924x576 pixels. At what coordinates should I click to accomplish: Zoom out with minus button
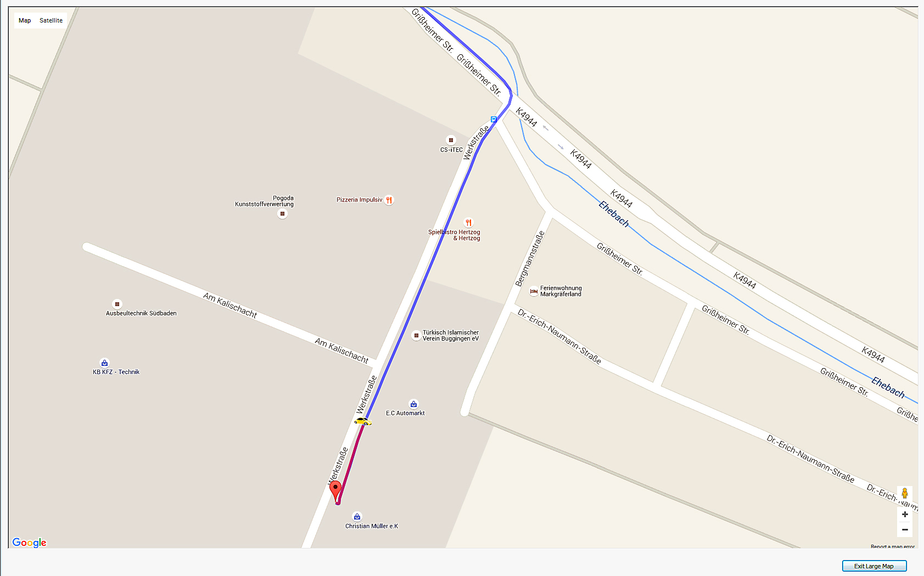905,529
